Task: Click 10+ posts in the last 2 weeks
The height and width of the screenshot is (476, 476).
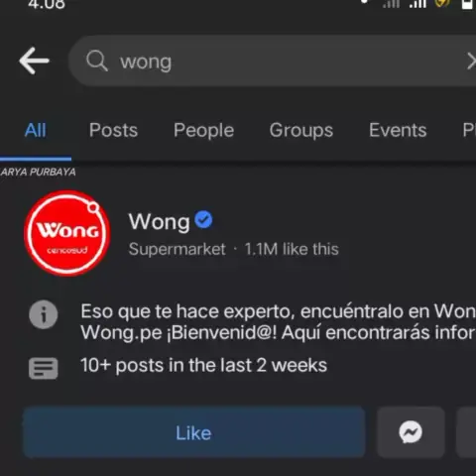Action: [x=203, y=365]
